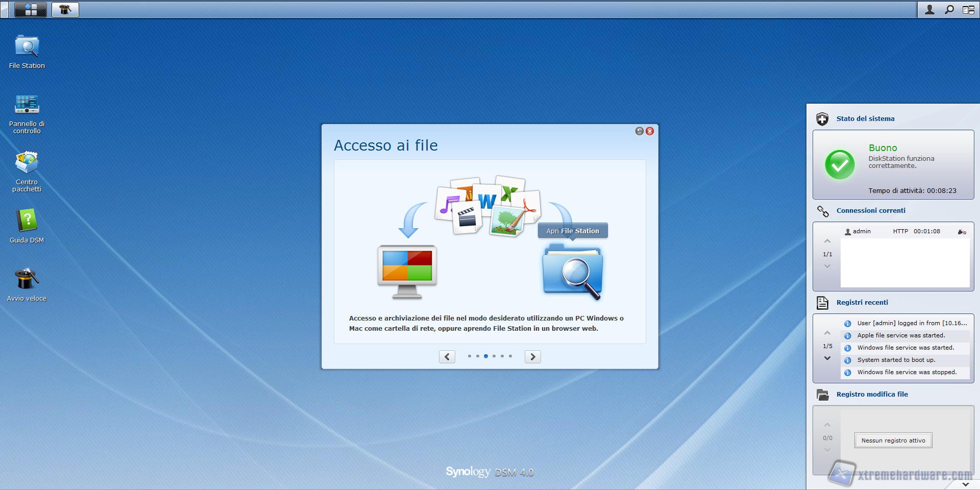Go to previous wizard slide
This screenshot has width=980, height=490.
coord(447,357)
